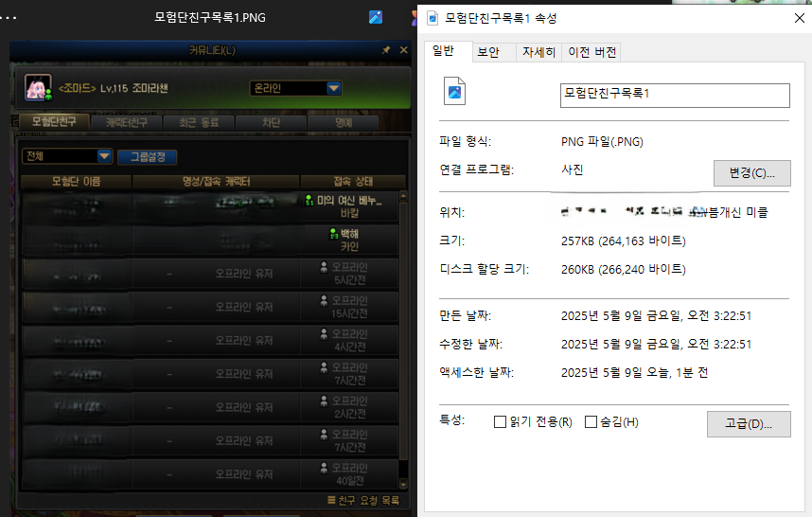This screenshot has height=517, width=812.
Task: Click the pin icon on 커뮤니티 window
Action: click(x=385, y=49)
